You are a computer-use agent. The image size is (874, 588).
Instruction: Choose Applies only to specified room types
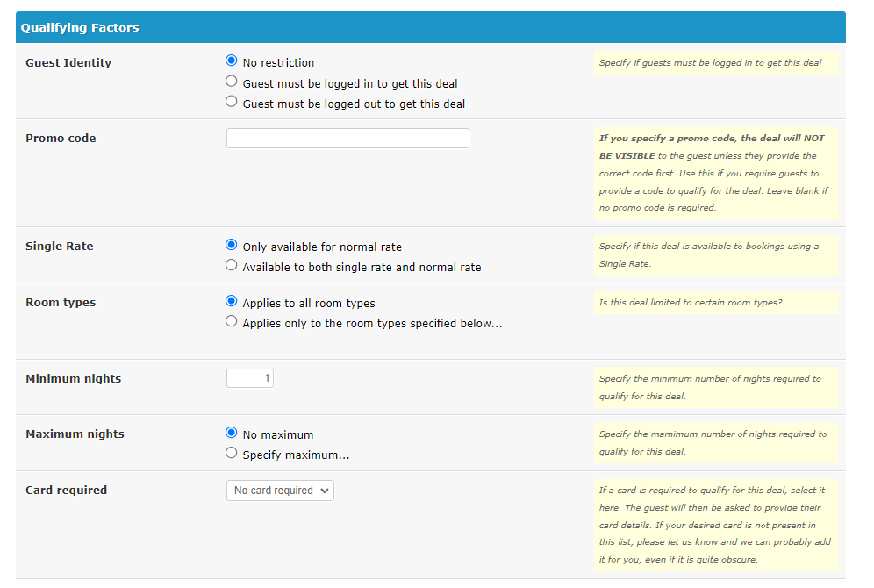tap(232, 321)
